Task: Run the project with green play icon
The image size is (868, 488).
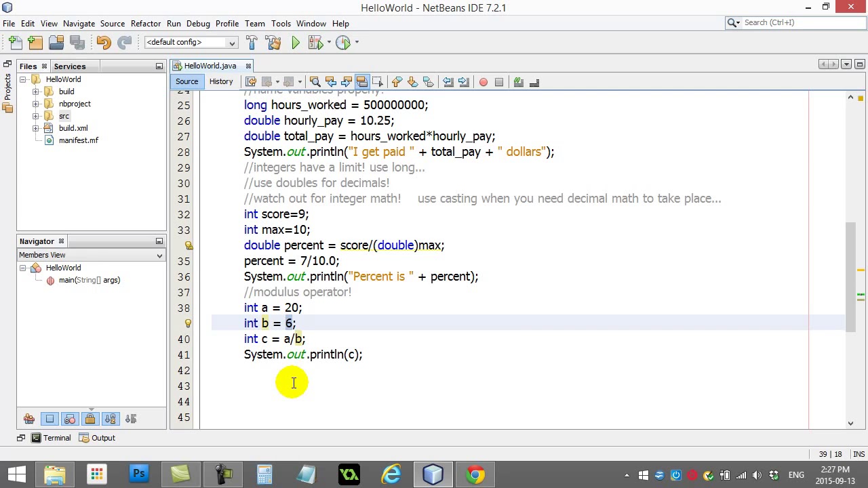Action: tap(296, 43)
